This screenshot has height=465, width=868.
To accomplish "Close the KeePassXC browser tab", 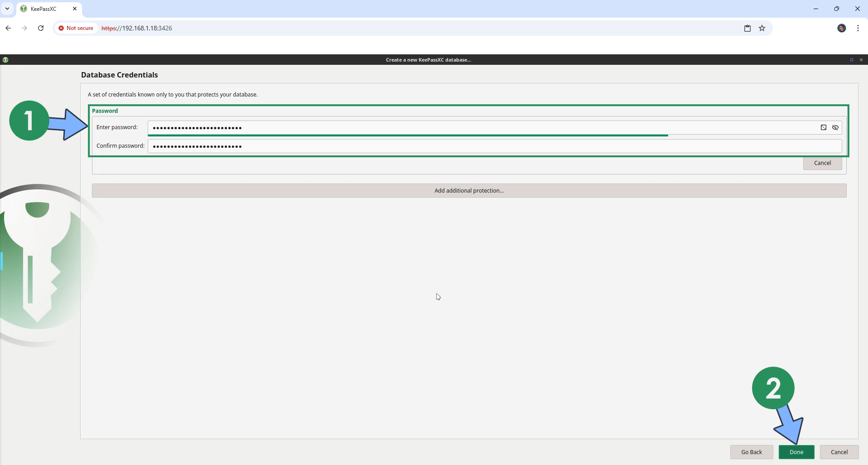I will (x=75, y=9).
